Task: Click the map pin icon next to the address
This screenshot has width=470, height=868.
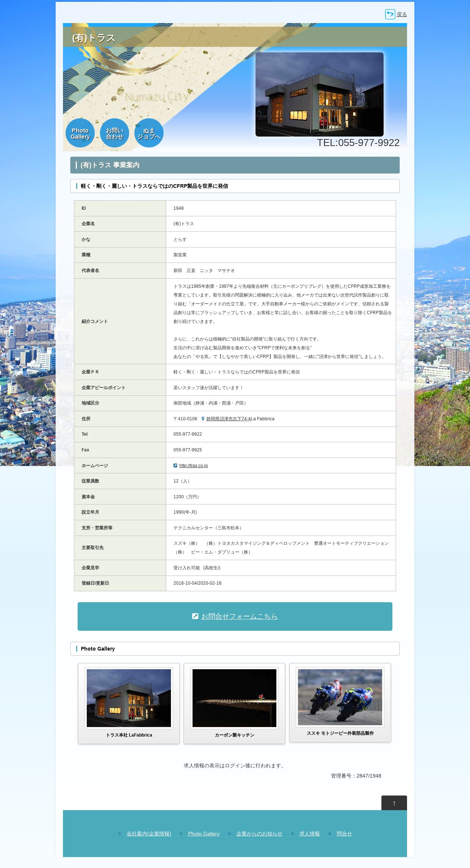Action: [203, 419]
